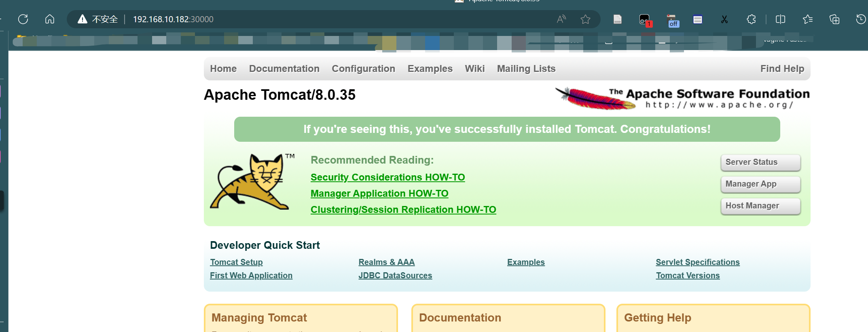The width and height of the screenshot is (868, 332).
Task: Open the Mailing Lists nav item
Action: click(x=526, y=69)
